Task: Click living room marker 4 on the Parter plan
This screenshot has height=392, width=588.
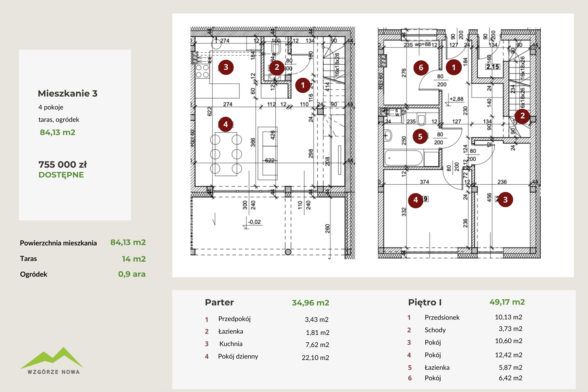Action: click(226, 124)
